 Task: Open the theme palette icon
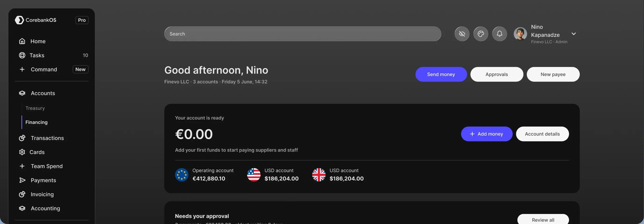480,34
